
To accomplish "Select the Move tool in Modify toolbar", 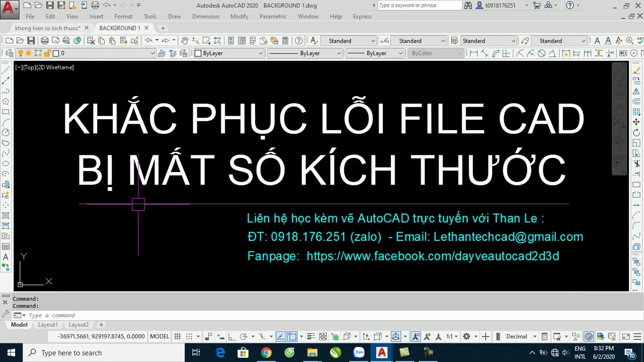I will click(x=636, y=122).
